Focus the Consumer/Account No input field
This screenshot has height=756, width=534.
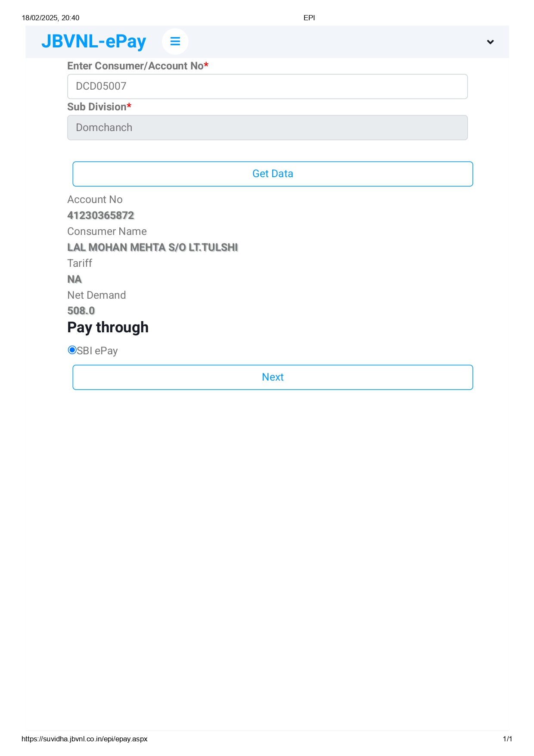267,86
